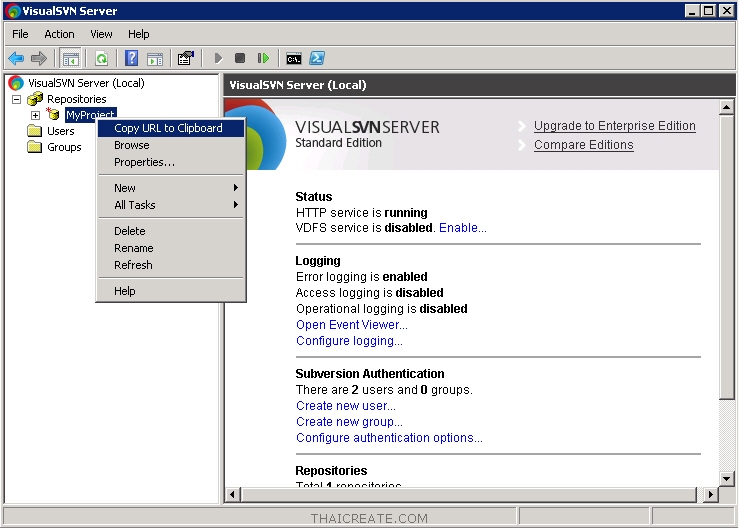739x528 pixels.
Task: Open the Action menu
Action: click(59, 34)
